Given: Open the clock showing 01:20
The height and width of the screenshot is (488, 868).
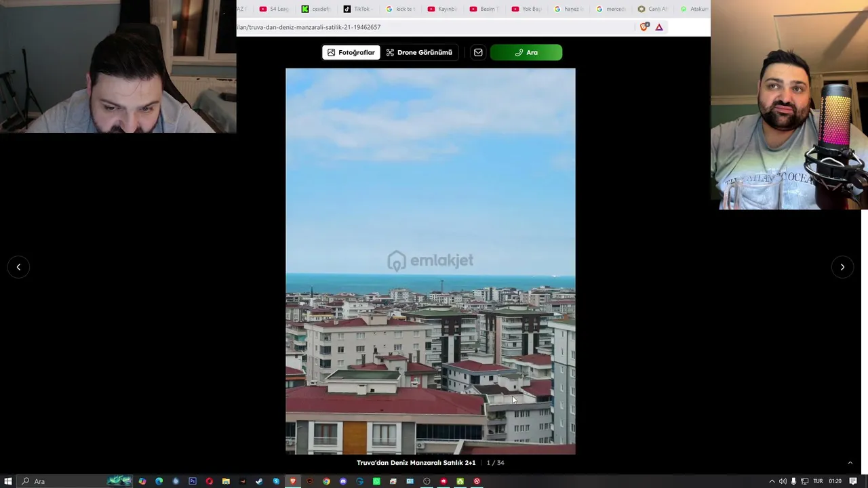Looking at the screenshot, I should click(x=835, y=481).
